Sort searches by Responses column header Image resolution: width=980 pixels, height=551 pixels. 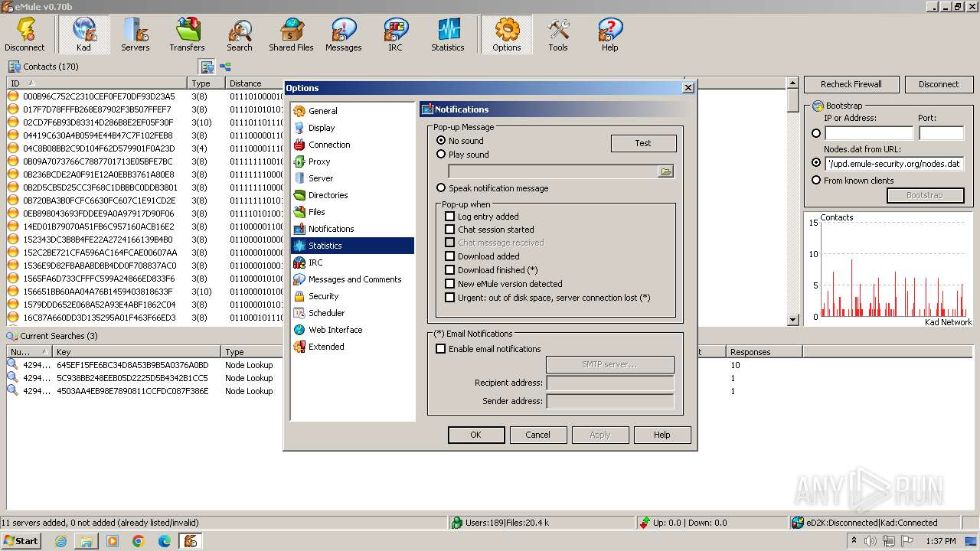pos(764,352)
